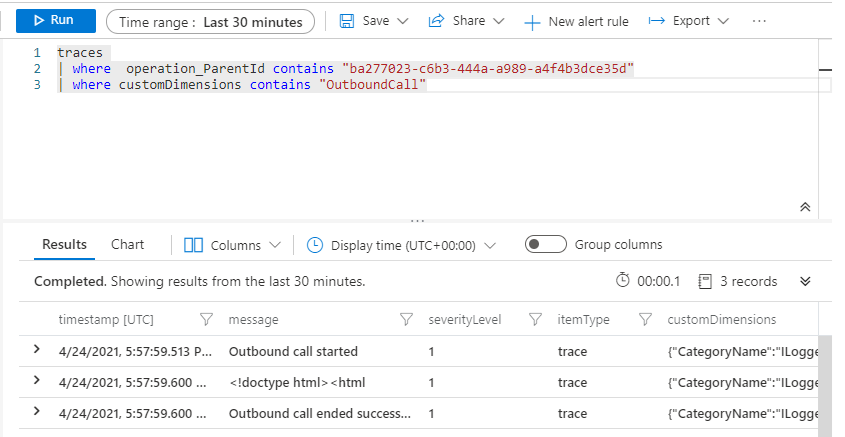This screenshot has width=845, height=437.
Task: Open the Export menu
Action: tap(688, 21)
